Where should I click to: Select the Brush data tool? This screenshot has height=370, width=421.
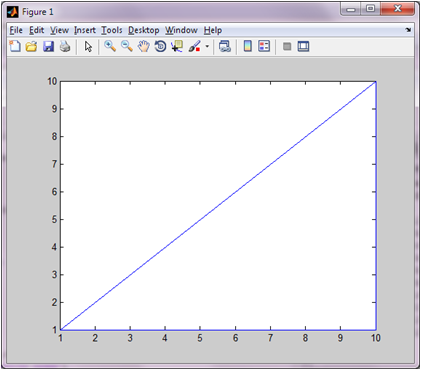pyautogui.click(x=194, y=46)
